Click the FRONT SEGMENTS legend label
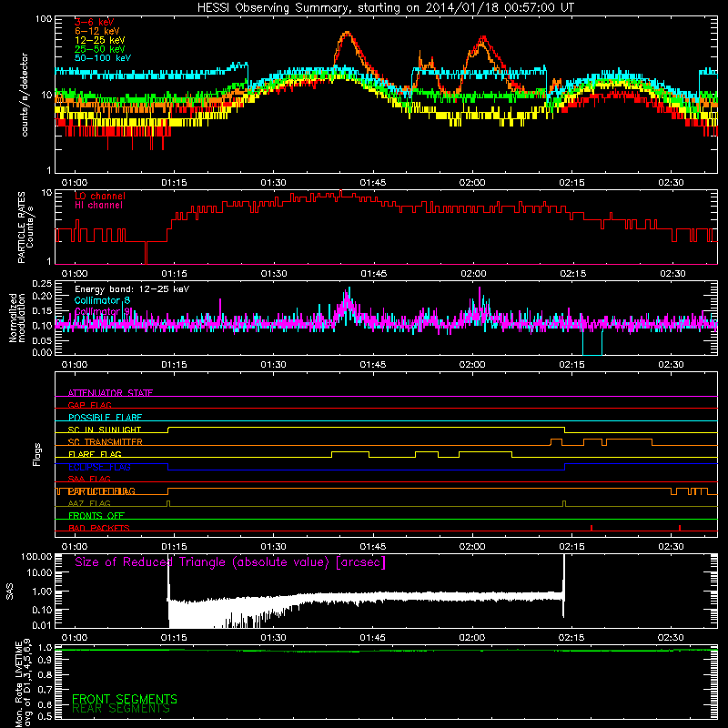This screenshot has width=728, height=728. (x=125, y=699)
